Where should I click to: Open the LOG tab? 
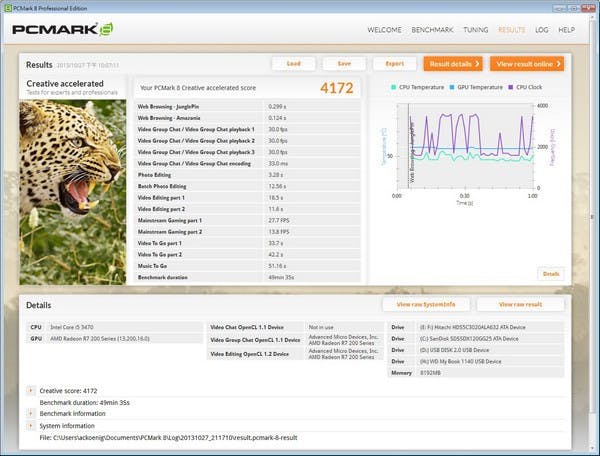coord(542,30)
